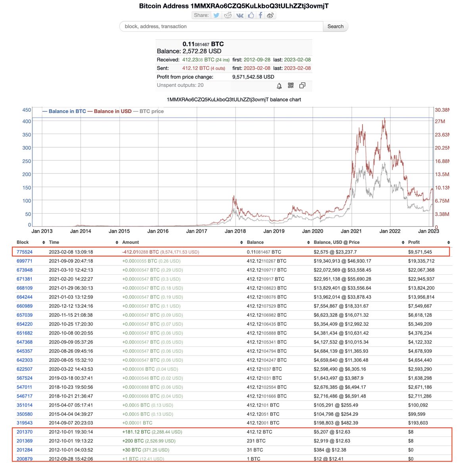Click the 2023-02-08 13:09:18 time cell
The width and height of the screenshot is (476, 463).
click(71, 252)
